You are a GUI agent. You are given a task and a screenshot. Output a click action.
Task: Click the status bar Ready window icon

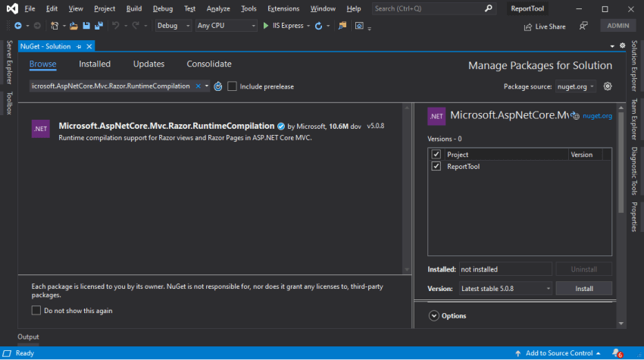7,353
